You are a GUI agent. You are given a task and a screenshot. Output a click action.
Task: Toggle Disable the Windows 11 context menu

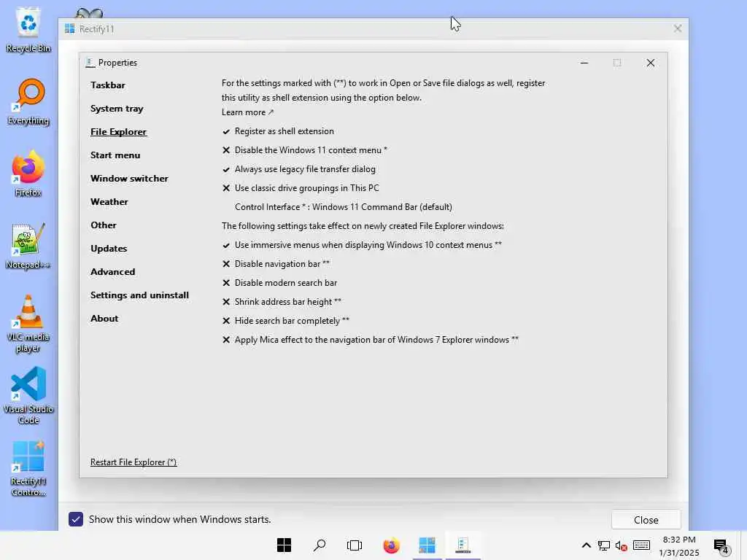click(304, 150)
